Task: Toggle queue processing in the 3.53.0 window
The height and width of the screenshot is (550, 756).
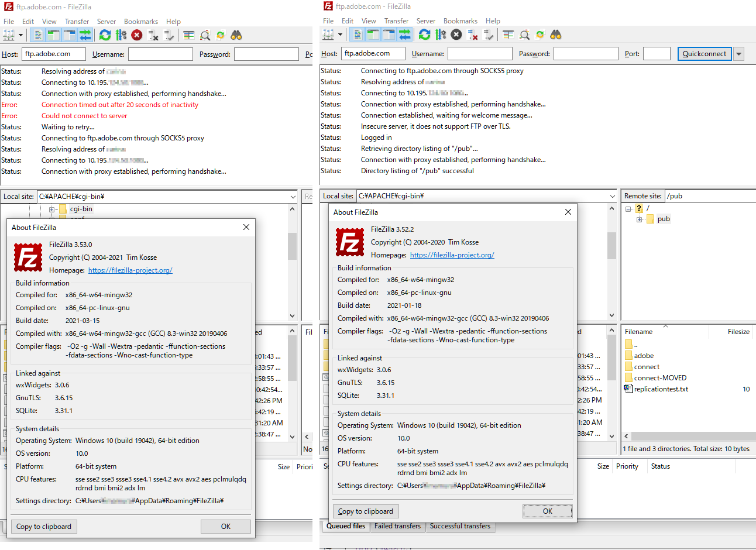Action: click(121, 35)
